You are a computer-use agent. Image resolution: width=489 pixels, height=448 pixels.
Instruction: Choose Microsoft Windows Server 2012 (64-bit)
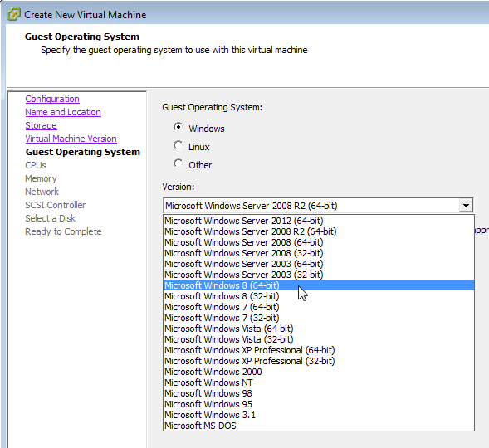point(319,221)
